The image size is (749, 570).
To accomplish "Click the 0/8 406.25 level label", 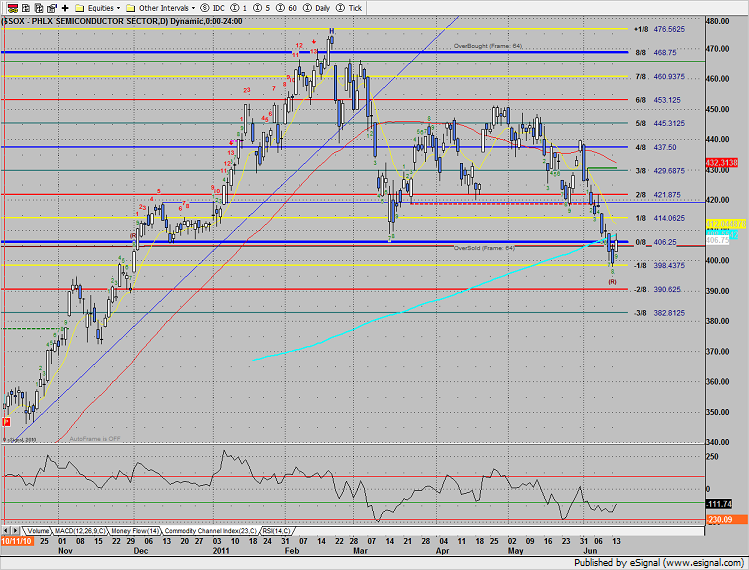I will click(x=656, y=242).
